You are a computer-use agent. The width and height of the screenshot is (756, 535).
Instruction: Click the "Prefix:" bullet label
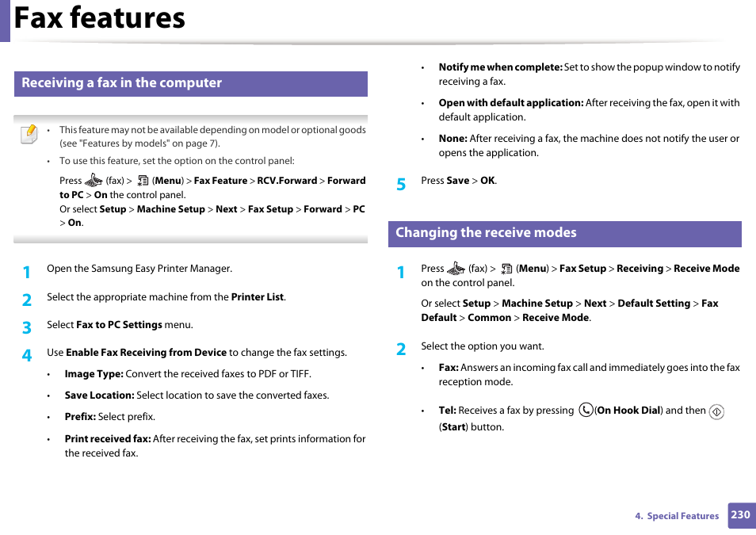coord(81,417)
